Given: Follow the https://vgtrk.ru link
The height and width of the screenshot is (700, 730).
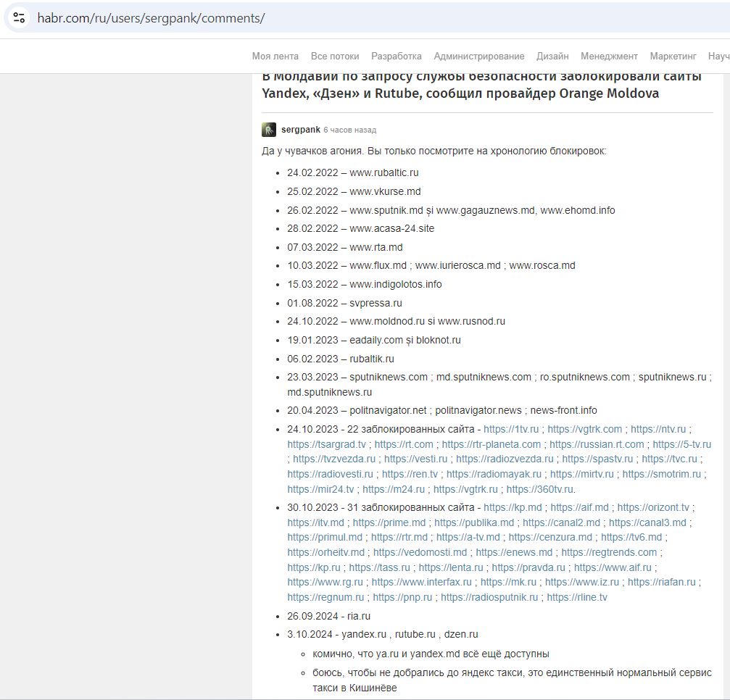Looking at the screenshot, I should point(465,490).
